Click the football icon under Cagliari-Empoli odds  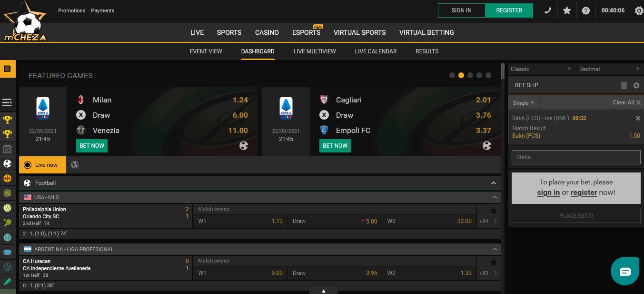pyautogui.click(x=487, y=146)
